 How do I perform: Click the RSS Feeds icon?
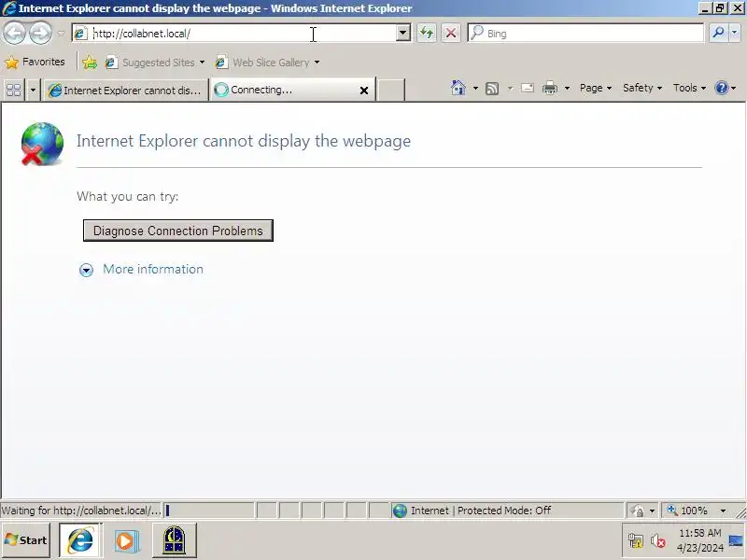(492, 88)
